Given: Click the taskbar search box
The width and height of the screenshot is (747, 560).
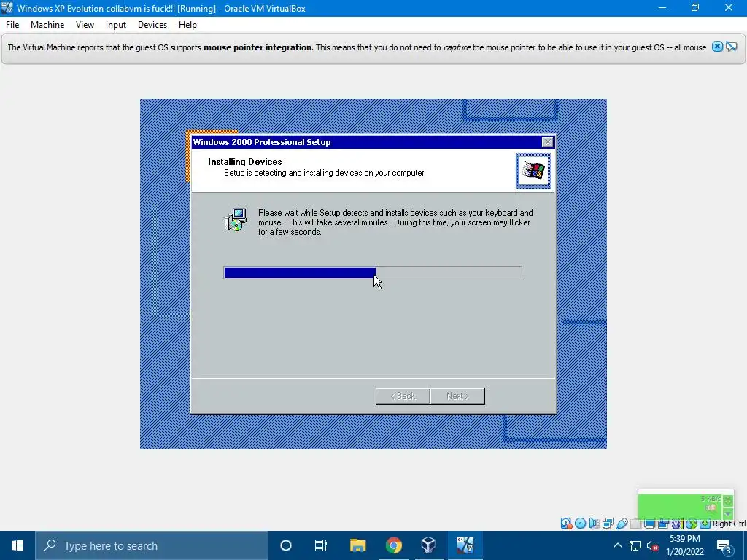Looking at the screenshot, I should pos(152,545).
